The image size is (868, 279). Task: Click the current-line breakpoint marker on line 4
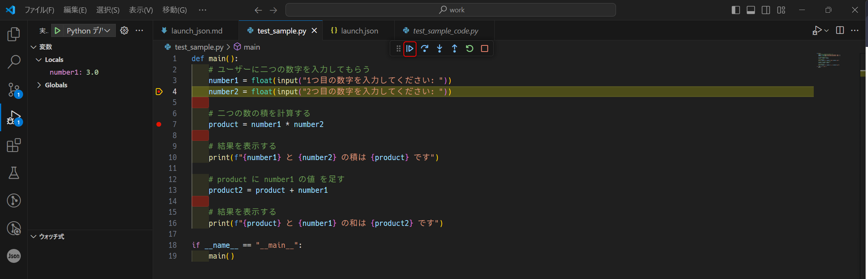(x=159, y=92)
